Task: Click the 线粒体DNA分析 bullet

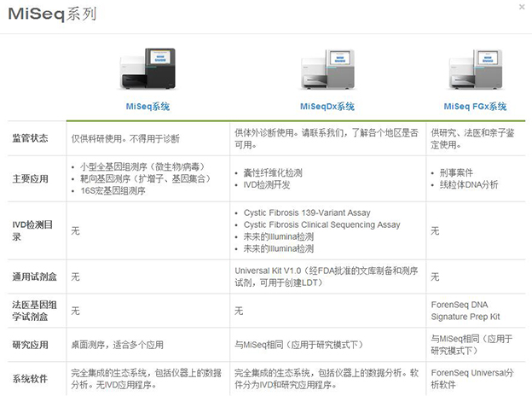Action: 469,184
